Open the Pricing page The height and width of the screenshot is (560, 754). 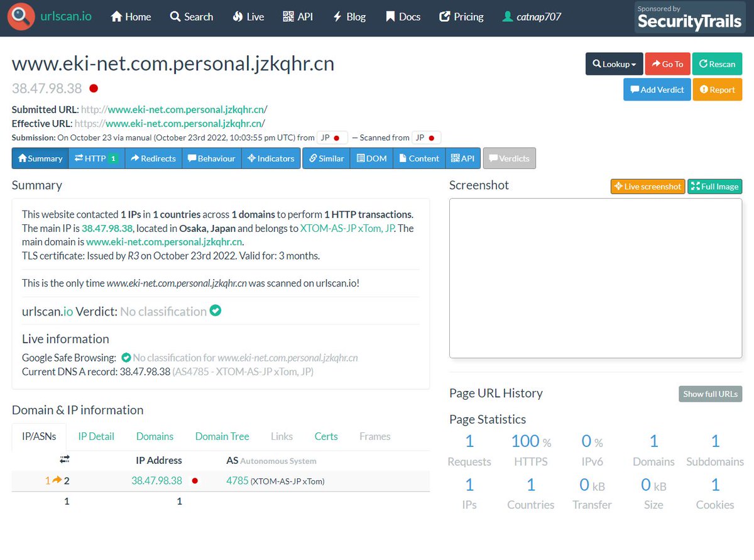pyautogui.click(x=461, y=17)
